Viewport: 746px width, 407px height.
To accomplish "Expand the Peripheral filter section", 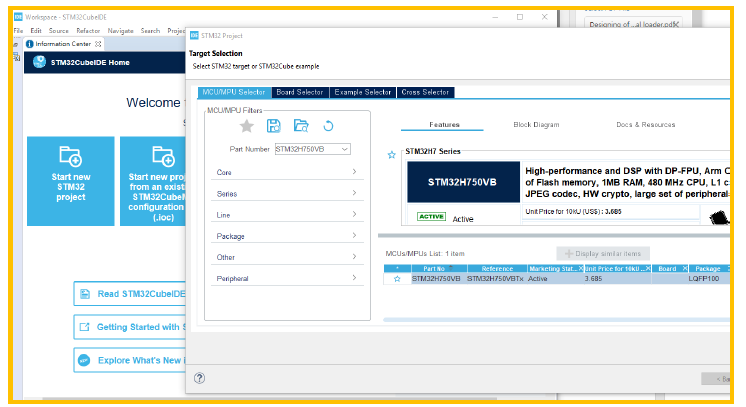I will [x=287, y=278].
